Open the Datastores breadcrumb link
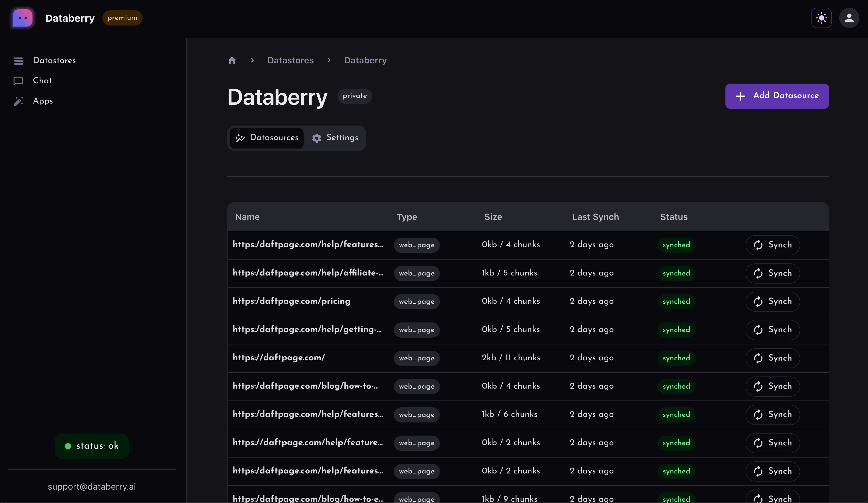Image resolution: width=868 pixels, height=503 pixels. tap(290, 60)
